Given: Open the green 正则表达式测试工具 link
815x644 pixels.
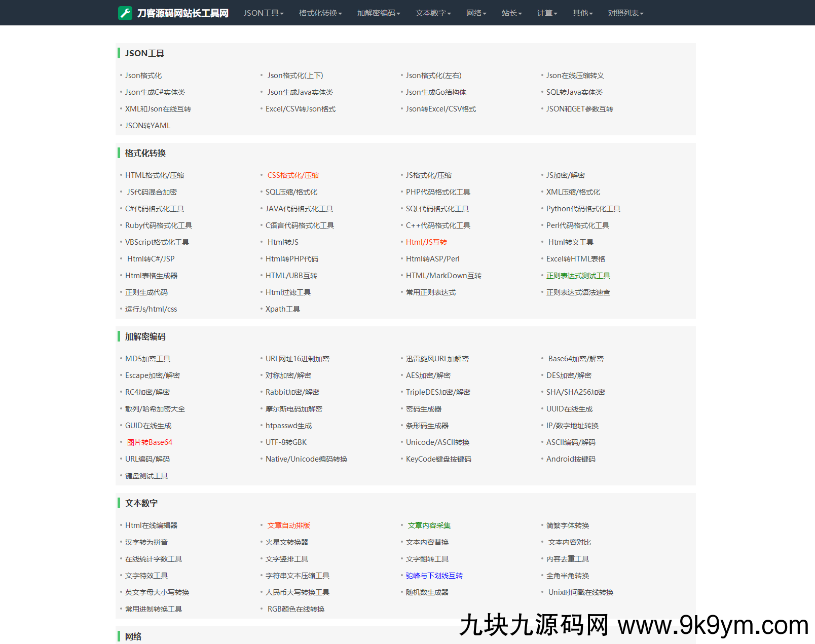Looking at the screenshot, I should (x=578, y=276).
